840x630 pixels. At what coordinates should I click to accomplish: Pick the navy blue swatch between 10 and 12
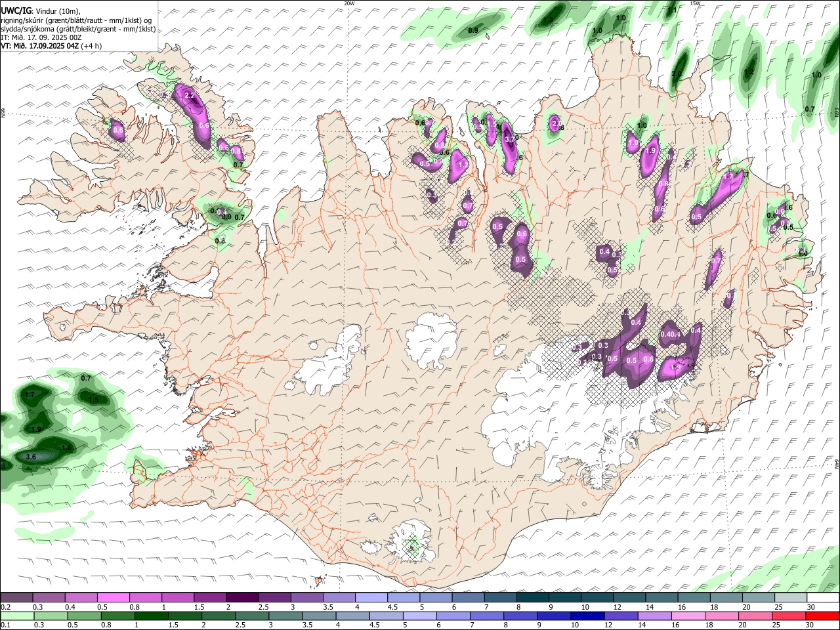pos(587,616)
